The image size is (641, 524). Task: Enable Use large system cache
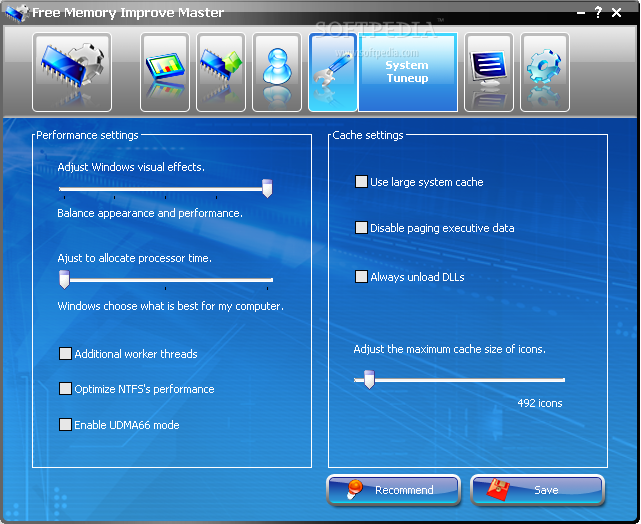[x=361, y=181]
